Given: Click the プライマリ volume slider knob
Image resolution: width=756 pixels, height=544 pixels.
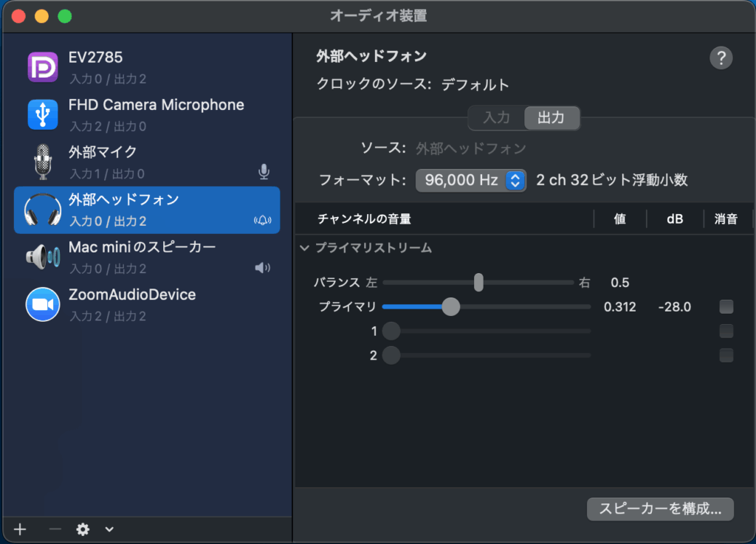Looking at the screenshot, I should click(450, 307).
